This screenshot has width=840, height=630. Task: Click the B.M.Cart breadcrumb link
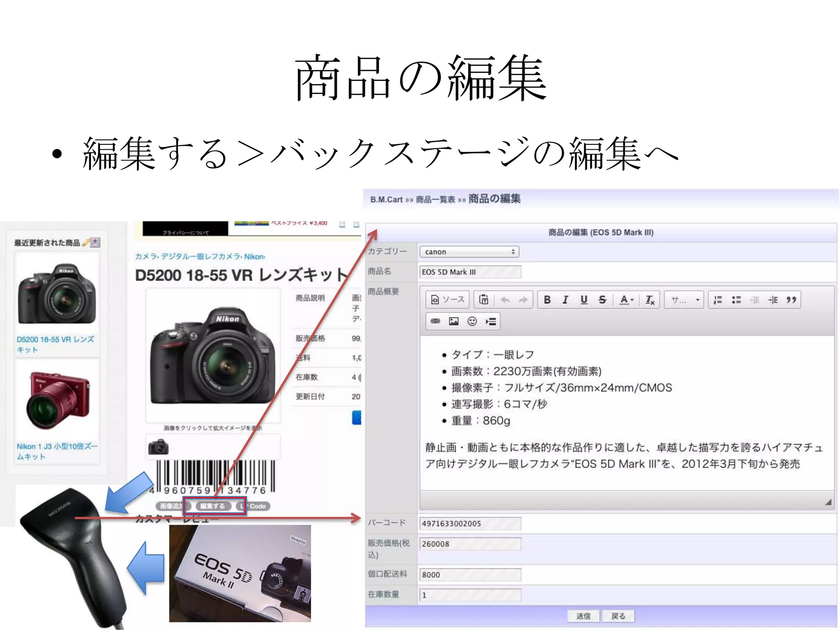click(386, 199)
